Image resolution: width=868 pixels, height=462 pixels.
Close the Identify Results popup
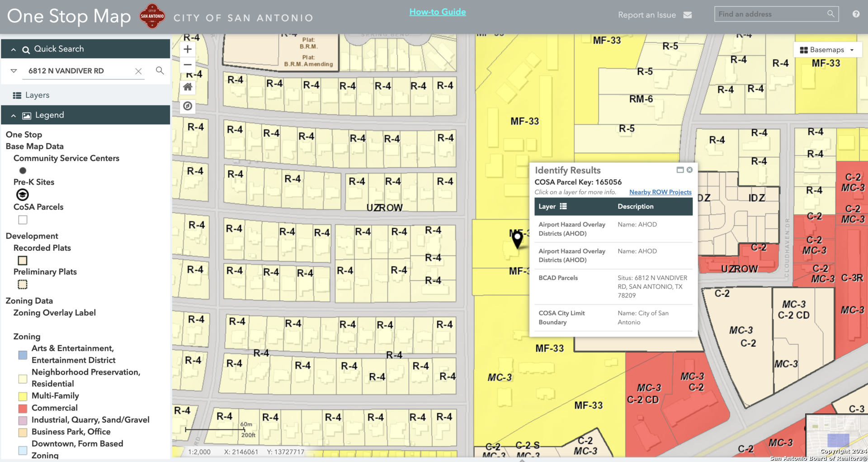pos(689,170)
